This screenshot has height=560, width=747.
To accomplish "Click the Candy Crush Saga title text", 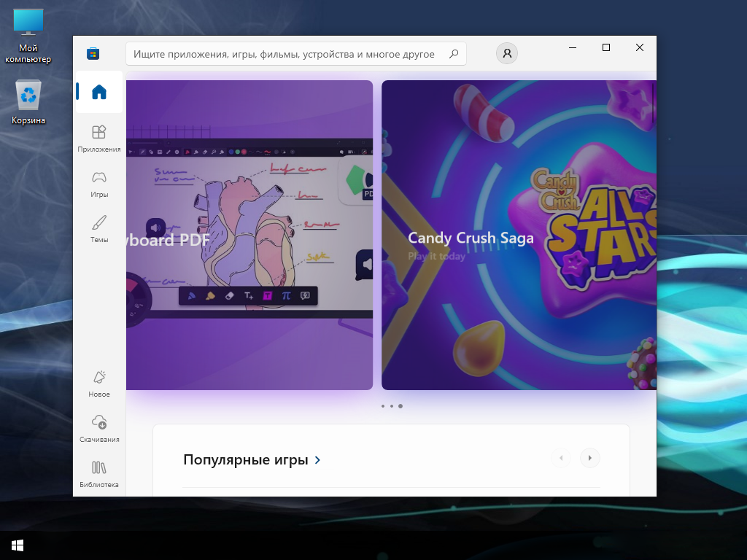I will pyautogui.click(x=471, y=238).
